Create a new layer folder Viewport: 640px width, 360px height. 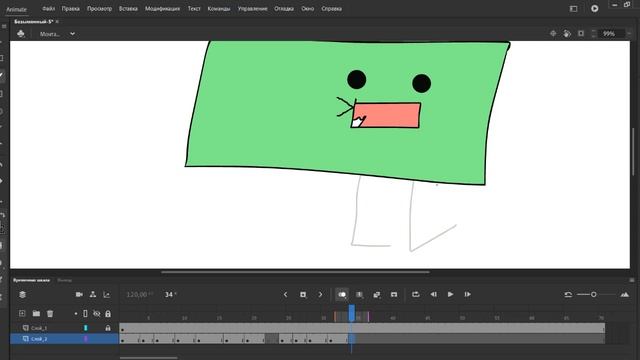click(36, 313)
